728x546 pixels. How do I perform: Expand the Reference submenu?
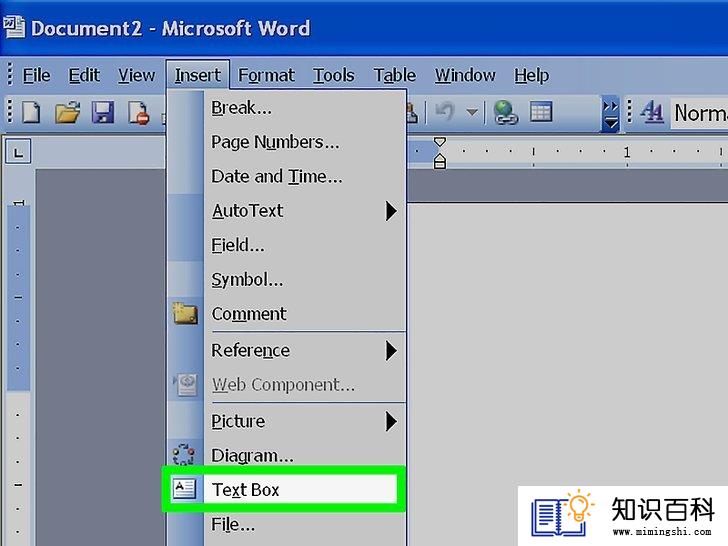(286, 351)
